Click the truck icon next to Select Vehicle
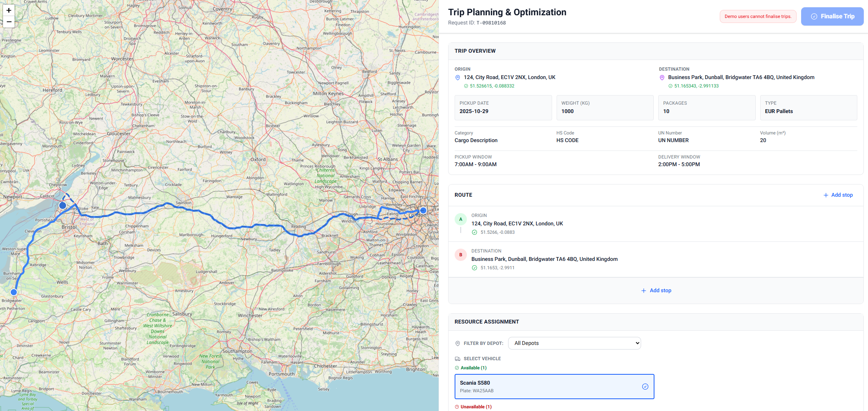The height and width of the screenshot is (411, 868). [x=457, y=358]
